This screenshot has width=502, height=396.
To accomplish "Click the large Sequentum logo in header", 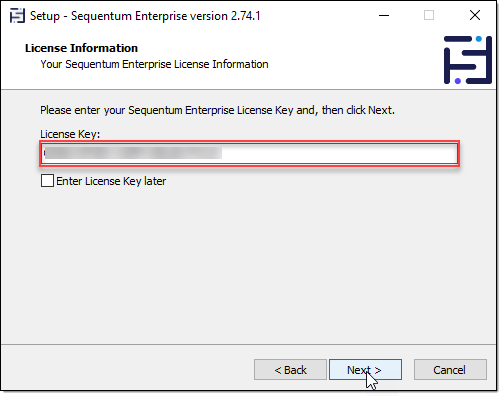I will 468,60.
